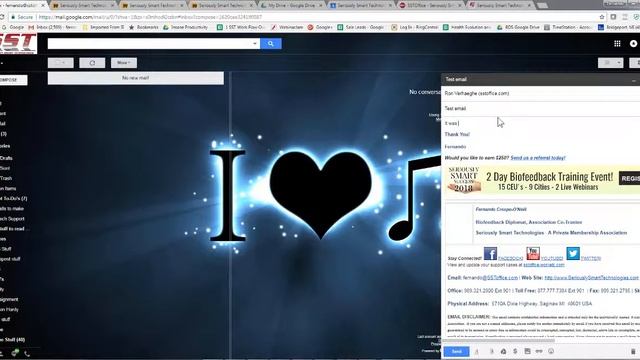Open formatting options in compose toolbar
This screenshot has height=360, width=640.
point(477,351)
